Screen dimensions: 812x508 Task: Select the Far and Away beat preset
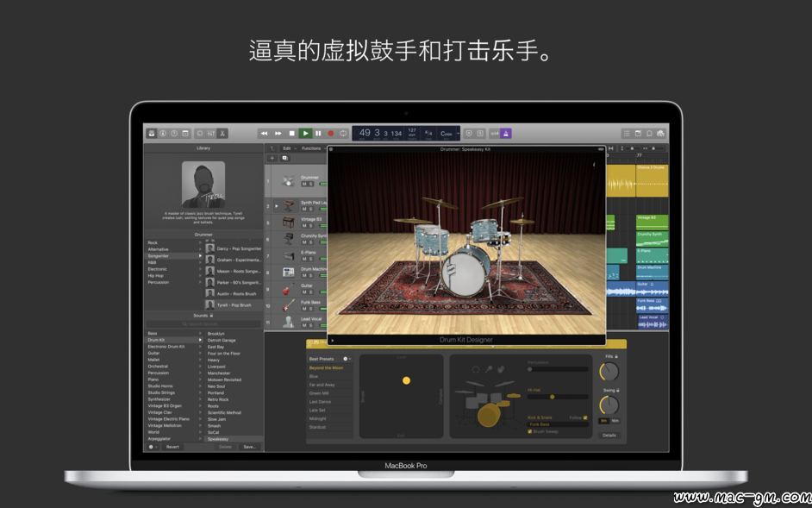(330, 385)
